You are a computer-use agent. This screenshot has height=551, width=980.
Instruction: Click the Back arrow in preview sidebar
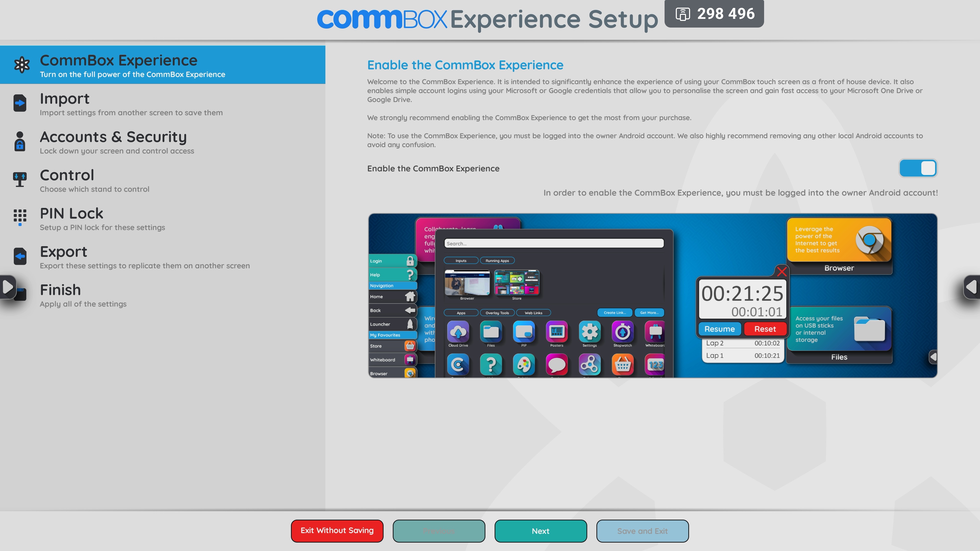click(410, 310)
